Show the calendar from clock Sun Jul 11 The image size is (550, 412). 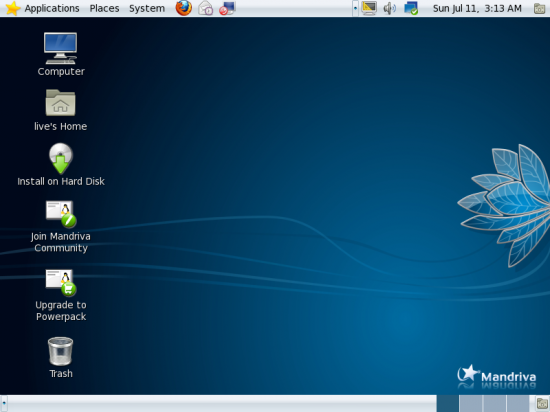[x=477, y=8]
